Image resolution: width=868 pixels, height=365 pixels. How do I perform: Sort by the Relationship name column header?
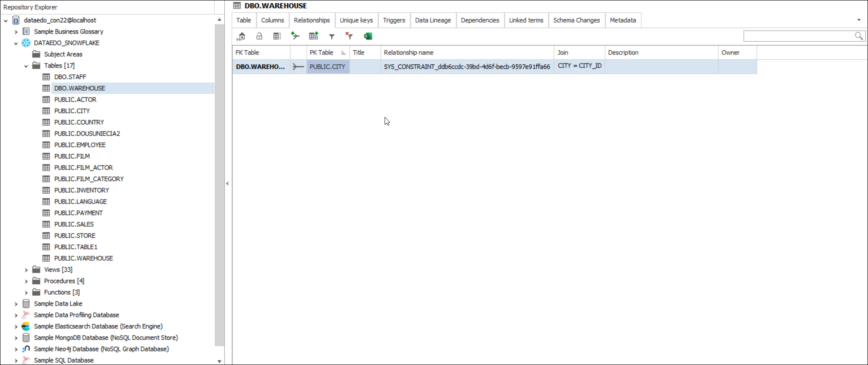coord(467,53)
